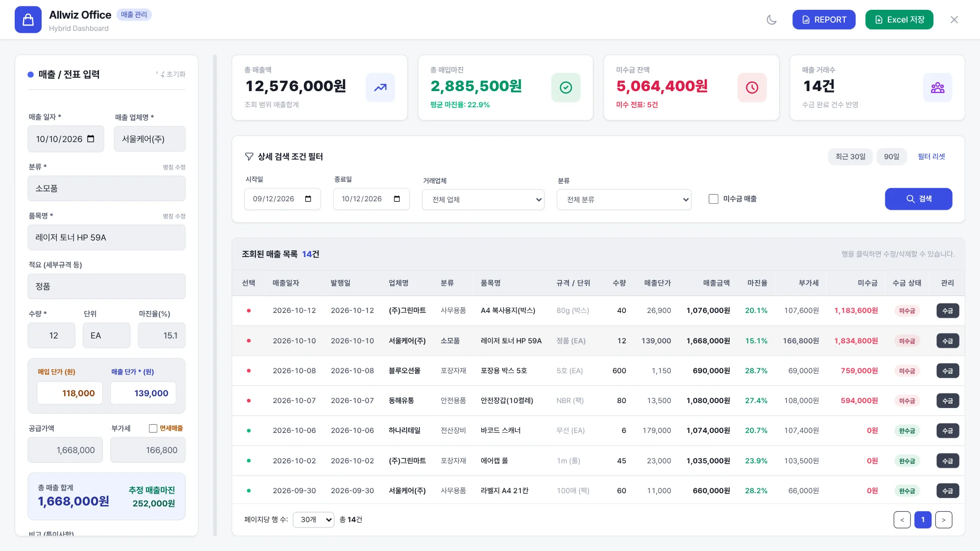Close the dashboard with X icon

coord(954,20)
